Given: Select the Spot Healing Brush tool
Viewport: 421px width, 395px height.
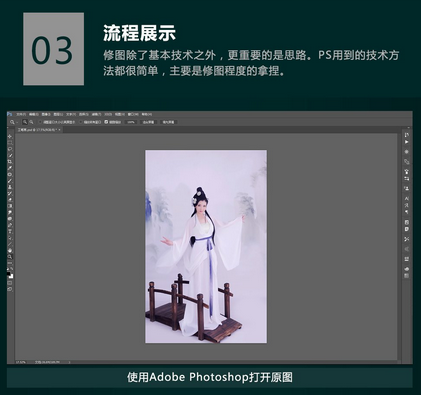Looking at the screenshot, I should [10, 174].
